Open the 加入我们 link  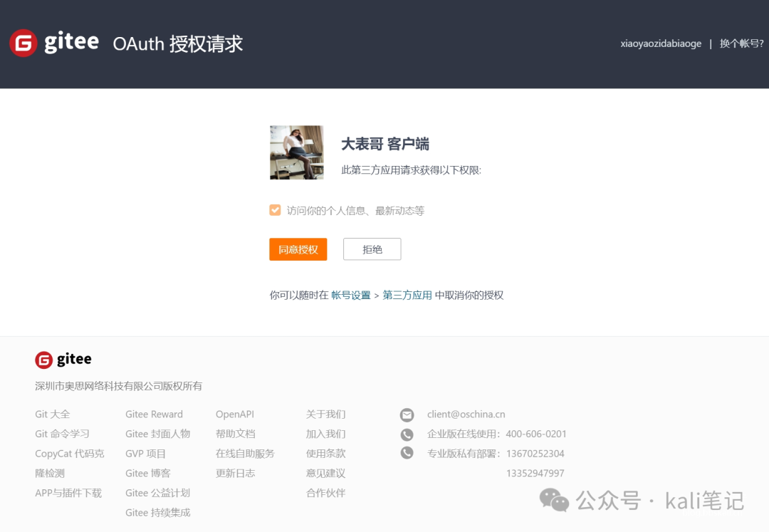[325, 434]
